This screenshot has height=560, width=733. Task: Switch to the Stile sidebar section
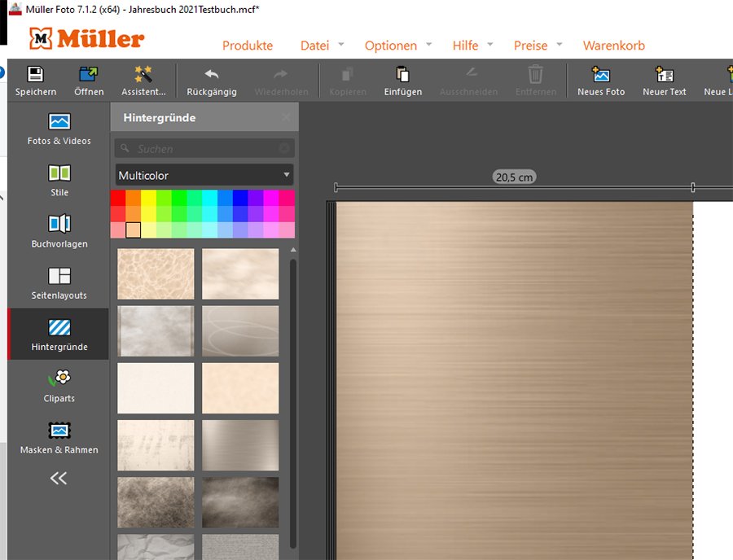(59, 180)
